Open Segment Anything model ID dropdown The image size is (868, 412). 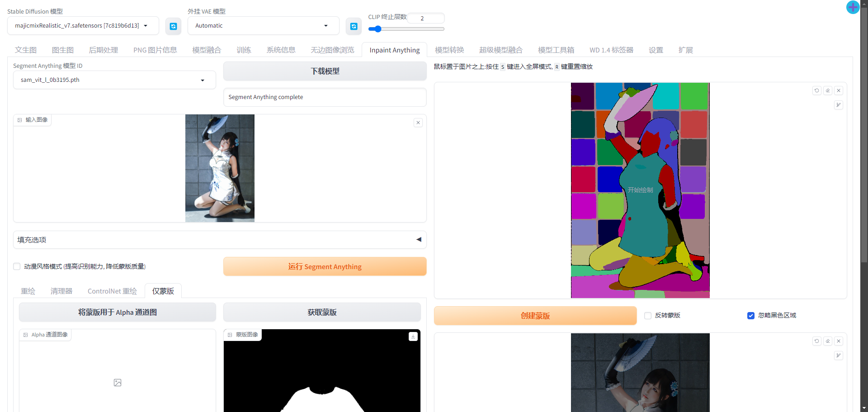pos(114,80)
